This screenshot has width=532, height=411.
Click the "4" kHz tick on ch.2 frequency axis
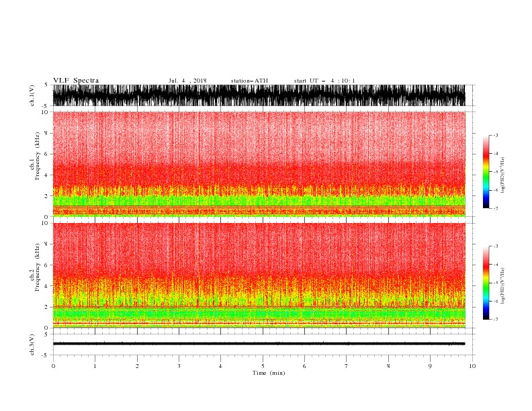pos(46,286)
